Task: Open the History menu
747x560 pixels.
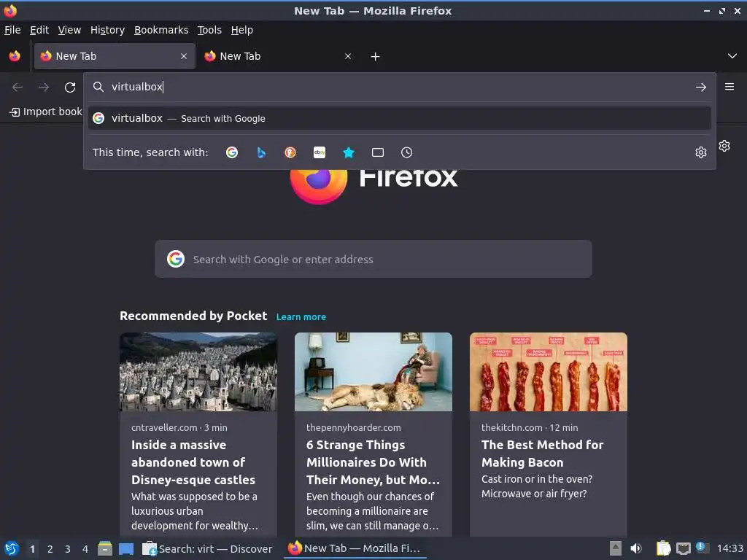Action: pyautogui.click(x=107, y=30)
